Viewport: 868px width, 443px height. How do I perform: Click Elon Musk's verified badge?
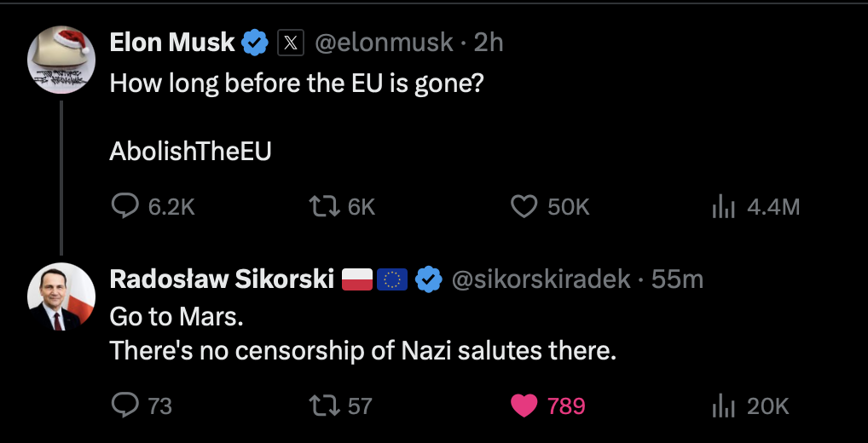tap(255, 42)
